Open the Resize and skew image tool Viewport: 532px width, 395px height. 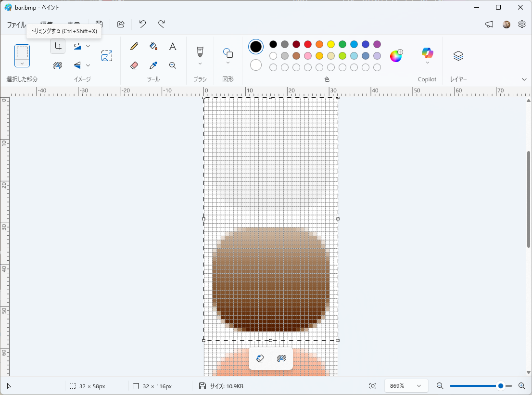point(107,56)
